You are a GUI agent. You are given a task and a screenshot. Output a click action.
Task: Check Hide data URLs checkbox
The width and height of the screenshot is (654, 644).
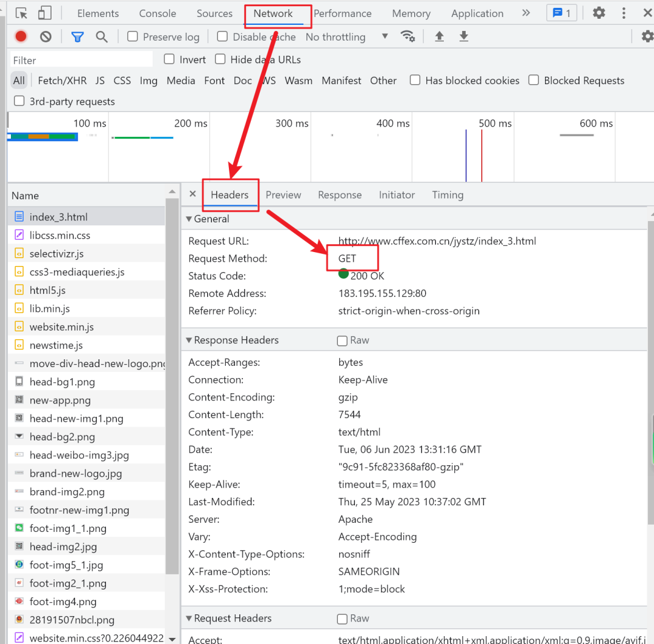point(220,59)
